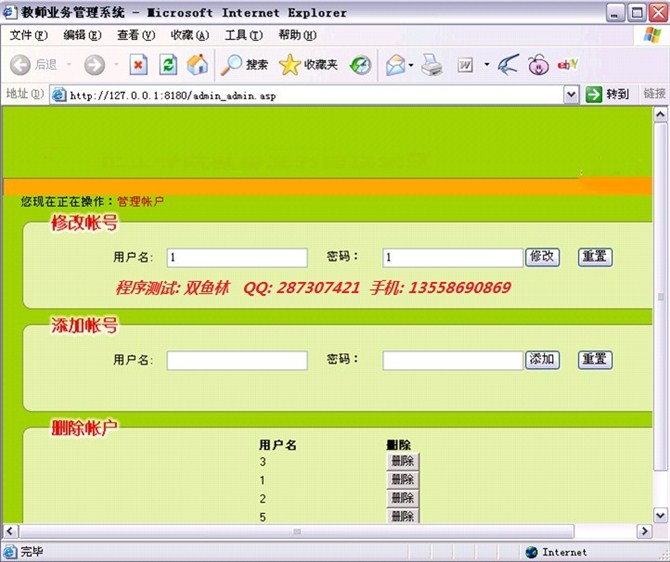Click the Forward arrow toolbar icon
This screenshot has width=670, height=562.
pyautogui.click(x=94, y=65)
